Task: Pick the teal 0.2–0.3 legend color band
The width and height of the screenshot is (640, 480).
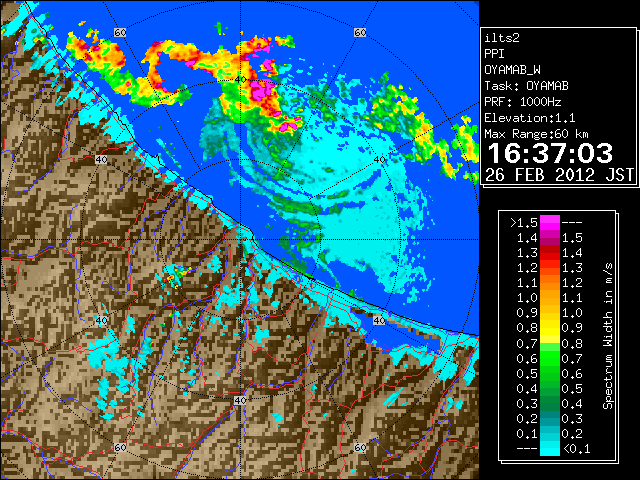Action: tap(550, 418)
